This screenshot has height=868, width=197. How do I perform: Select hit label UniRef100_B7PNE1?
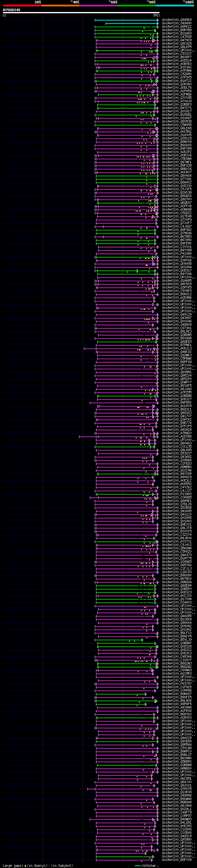(x=177, y=345)
